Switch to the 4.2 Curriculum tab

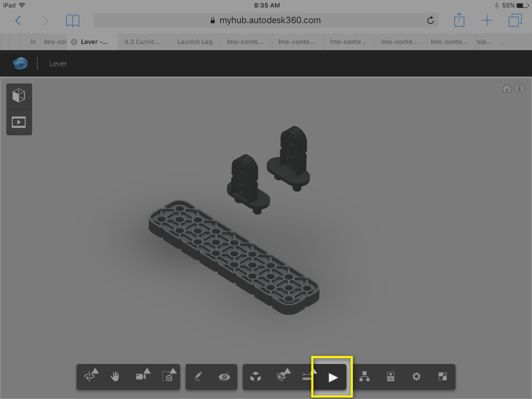pos(143,42)
